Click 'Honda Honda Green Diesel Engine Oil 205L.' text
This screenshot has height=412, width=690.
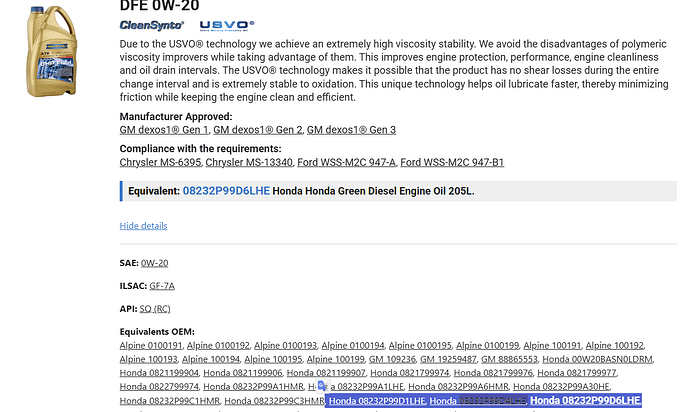(373, 191)
